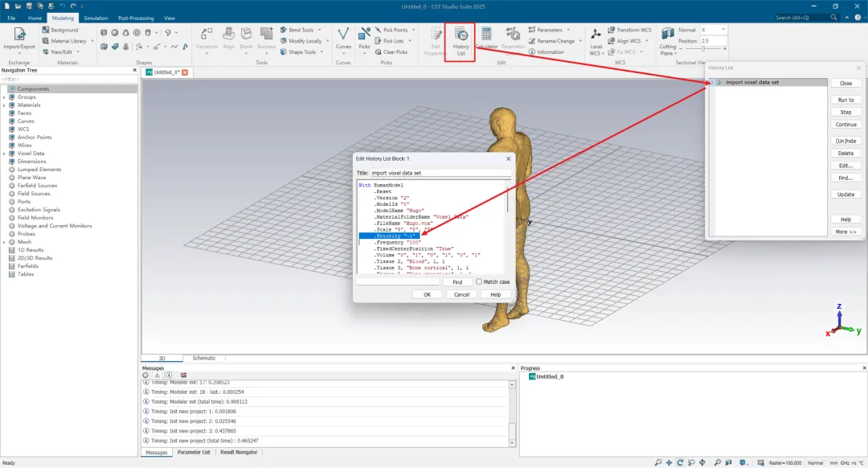Create a cylinder shape
The width and height of the screenshot is (868, 468).
148,33
